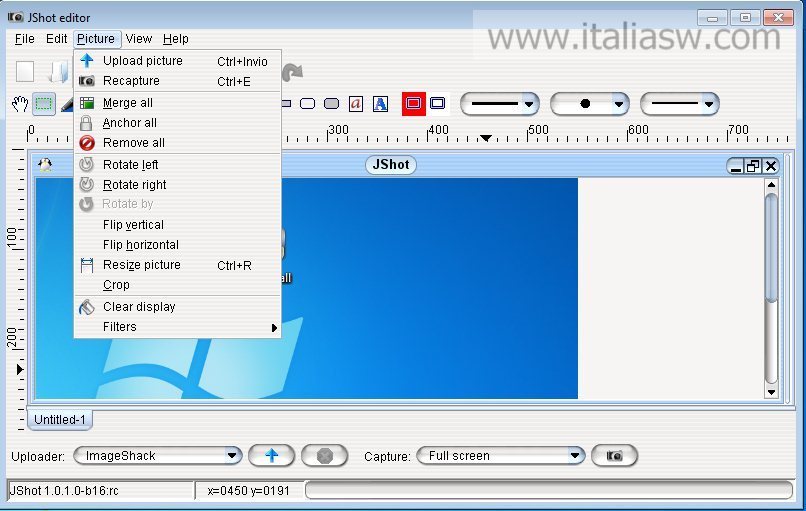Choose Resize picture in the menu
806x511 pixels.
[x=178, y=265]
